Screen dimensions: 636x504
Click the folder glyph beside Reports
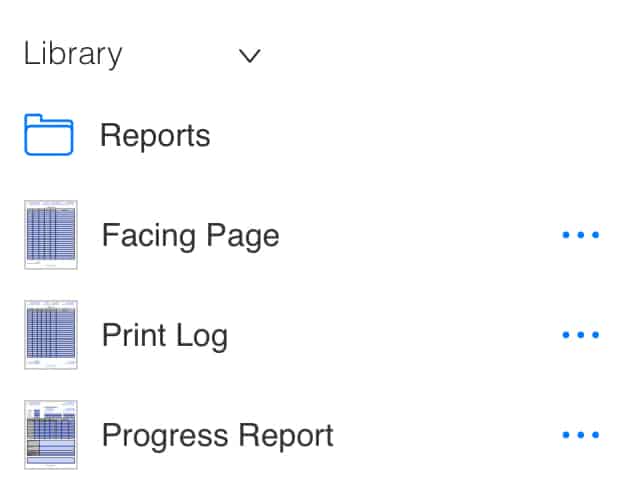48,135
